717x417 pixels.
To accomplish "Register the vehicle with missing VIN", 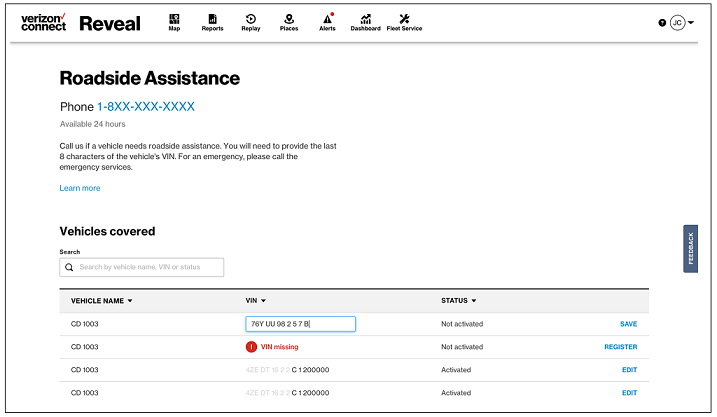I will (620, 347).
